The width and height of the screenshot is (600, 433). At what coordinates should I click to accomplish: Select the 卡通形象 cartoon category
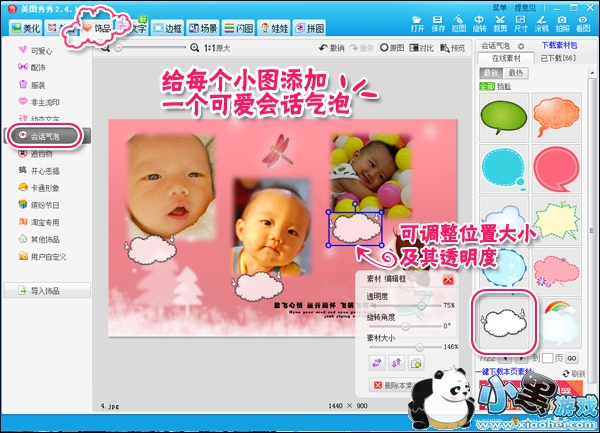[x=39, y=188]
